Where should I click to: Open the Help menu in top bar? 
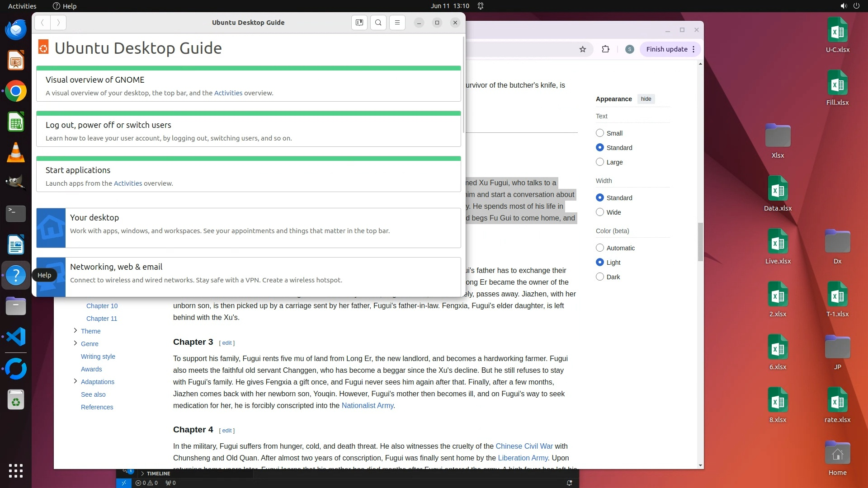click(65, 6)
